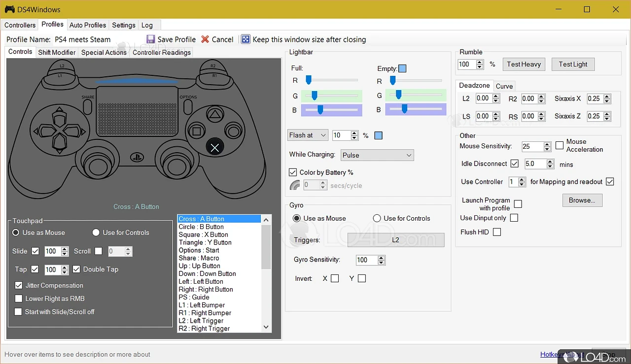Click the R2 trigger on controller image
The height and width of the screenshot is (364, 631).
[x=212, y=66]
